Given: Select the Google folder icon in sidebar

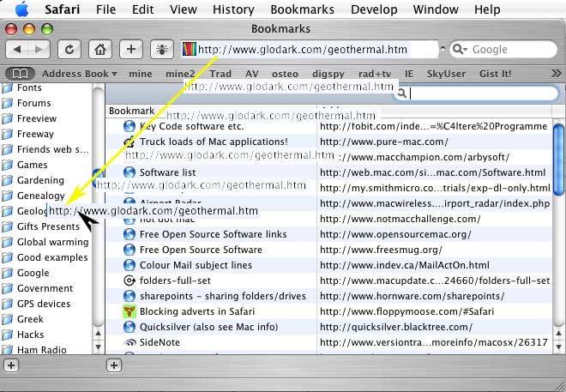Looking at the screenshot, I should [7, 274].
